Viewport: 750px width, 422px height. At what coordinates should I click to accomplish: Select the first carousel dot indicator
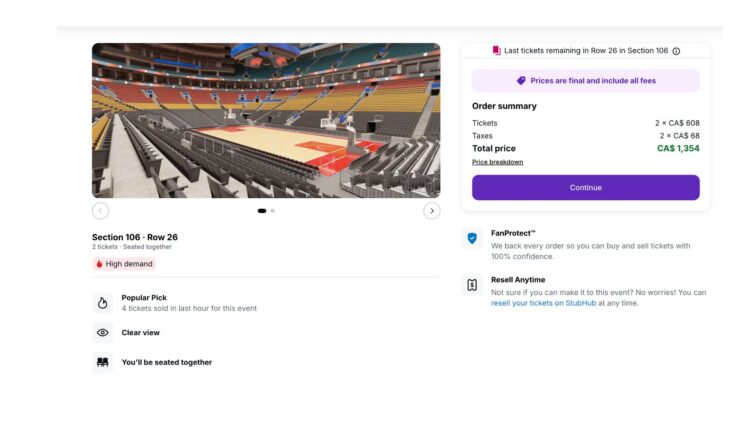262,211
